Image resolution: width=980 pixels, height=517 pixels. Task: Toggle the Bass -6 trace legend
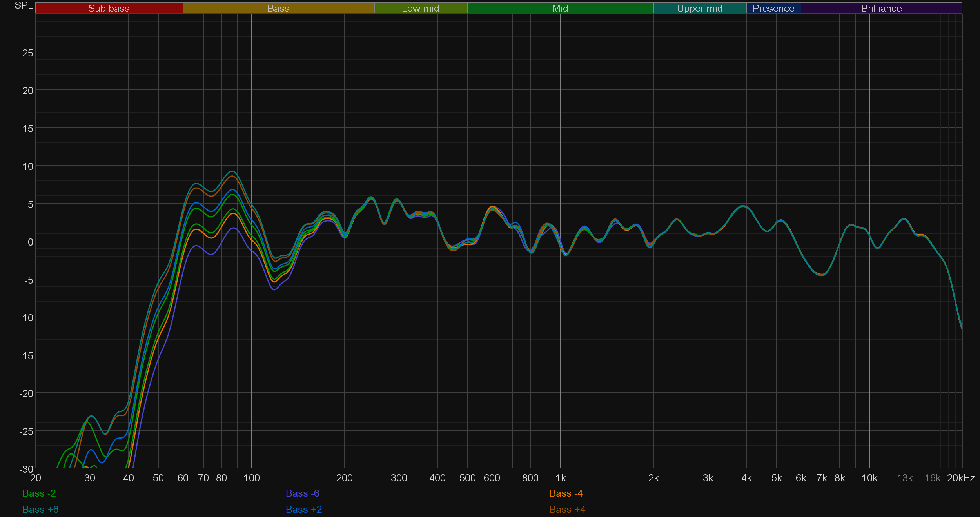(302, 493)
